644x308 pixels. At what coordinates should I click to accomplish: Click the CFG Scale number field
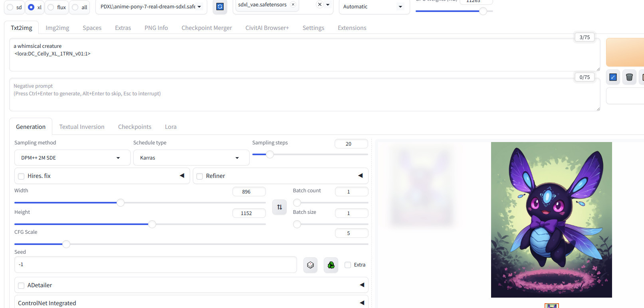point(351,233)
